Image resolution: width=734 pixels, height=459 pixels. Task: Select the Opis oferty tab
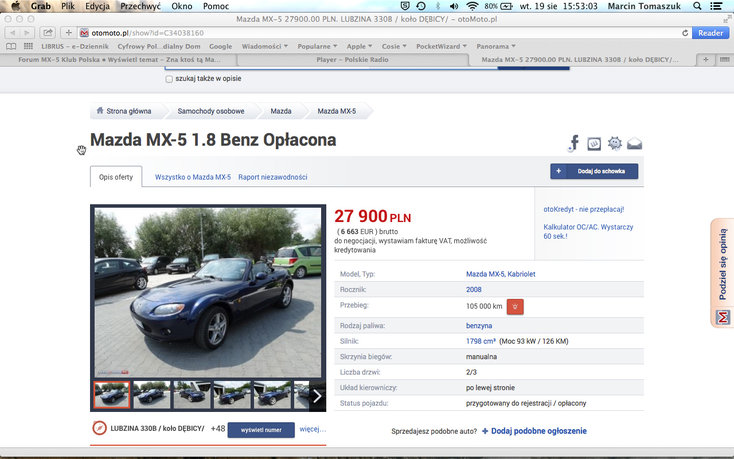pyautogui.click(x=116, y=177)
